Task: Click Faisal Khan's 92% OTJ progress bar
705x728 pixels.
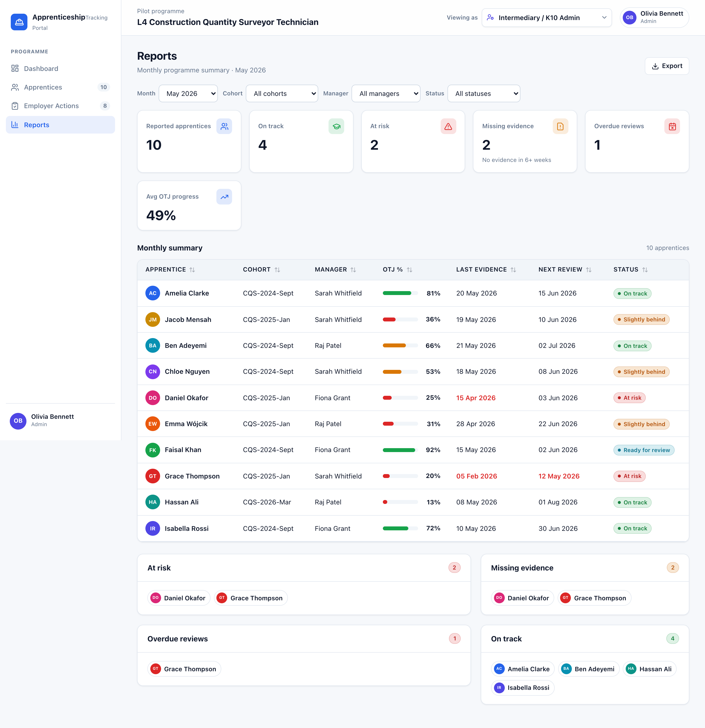Action: pyautogui.click(x=400, y=450)
